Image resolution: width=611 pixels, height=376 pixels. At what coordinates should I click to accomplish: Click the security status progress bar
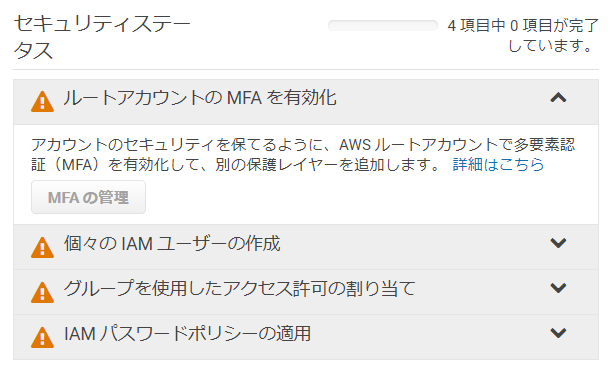(383, 26)
